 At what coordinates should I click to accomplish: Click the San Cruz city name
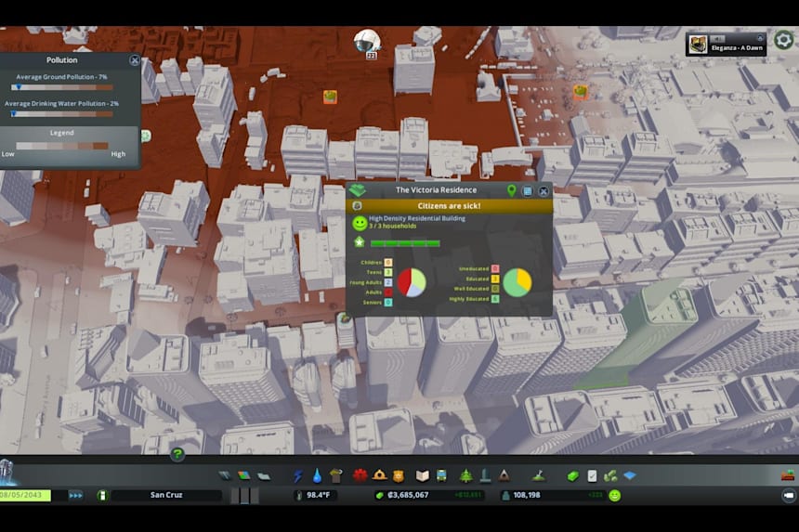click(166, 495)
